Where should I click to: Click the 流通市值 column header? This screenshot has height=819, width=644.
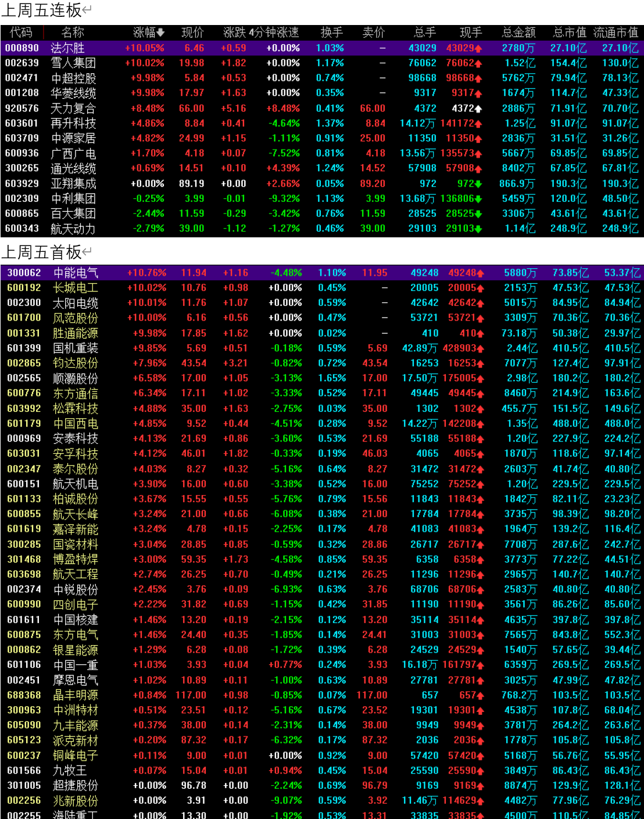tap(616, 33)
